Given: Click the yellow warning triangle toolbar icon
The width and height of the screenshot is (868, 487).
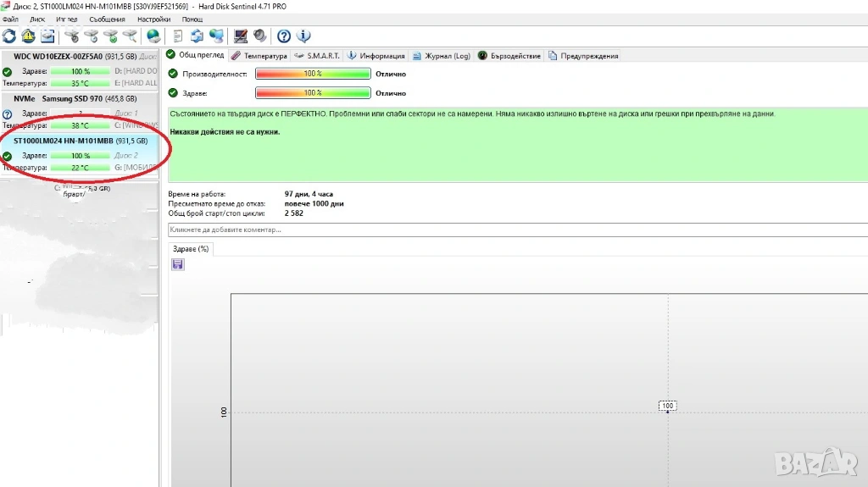Looking at the screenshot, I should coord(28,36).
